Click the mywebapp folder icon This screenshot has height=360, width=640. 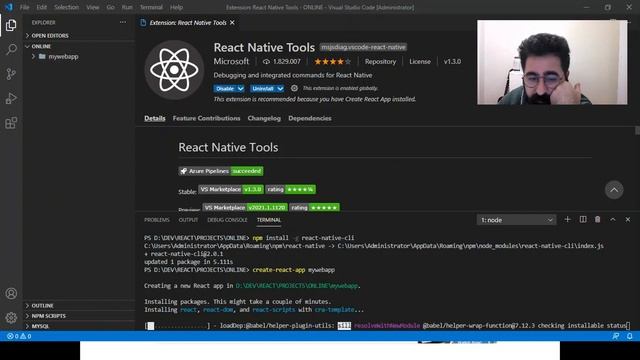pos(42,56)
